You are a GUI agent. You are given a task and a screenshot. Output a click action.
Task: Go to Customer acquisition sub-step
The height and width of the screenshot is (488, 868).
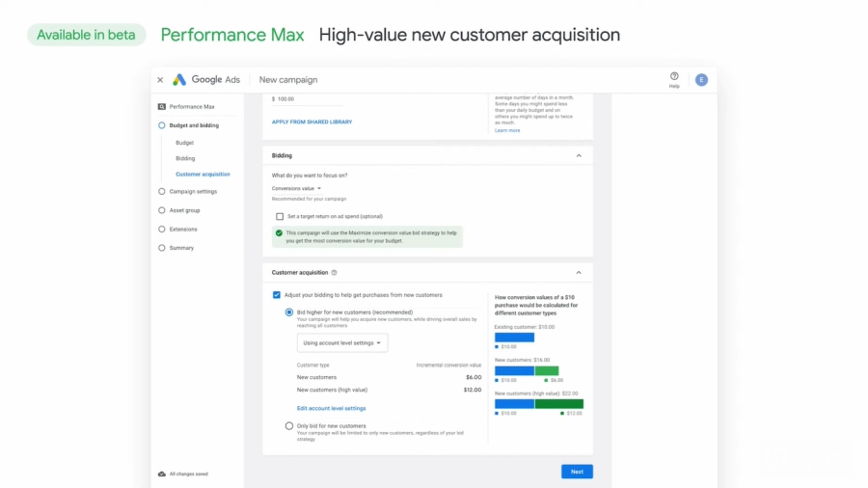click(x=203, y=174)
